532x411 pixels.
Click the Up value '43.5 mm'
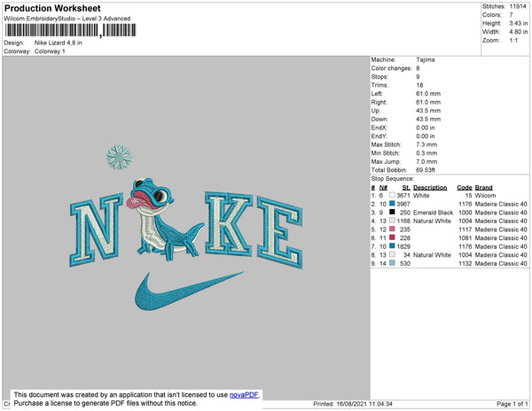pyautogui.click(x=428, y=111)
